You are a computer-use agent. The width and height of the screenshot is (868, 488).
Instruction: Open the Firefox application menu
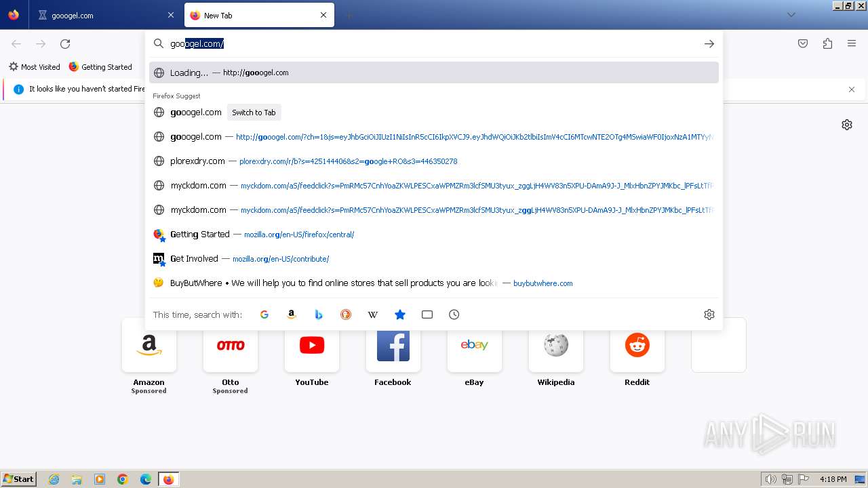[852, 43]
